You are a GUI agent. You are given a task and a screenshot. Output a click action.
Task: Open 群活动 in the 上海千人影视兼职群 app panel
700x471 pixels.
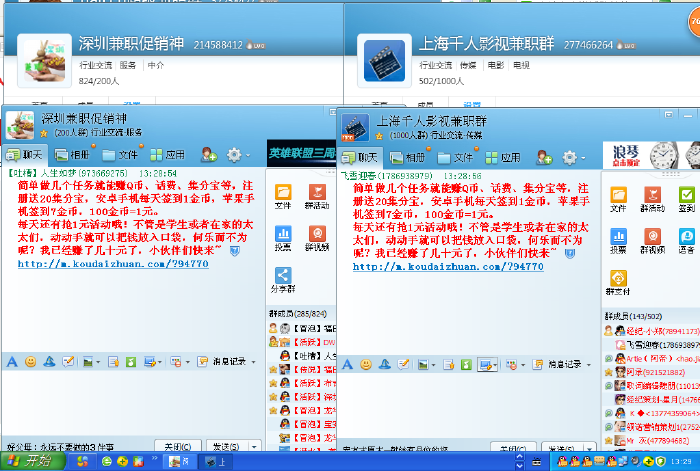(653, 199)
